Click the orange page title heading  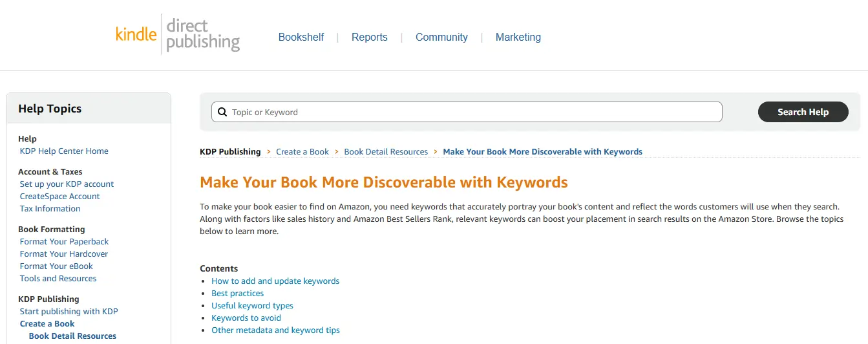(384, 182)
